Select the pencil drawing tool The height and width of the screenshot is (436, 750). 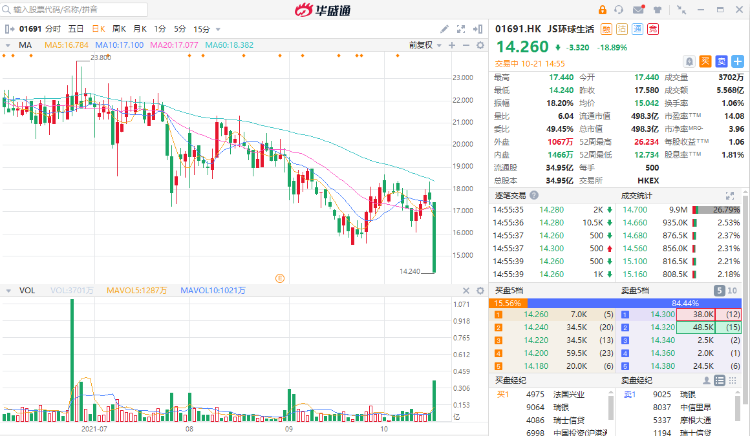[444, 29]
